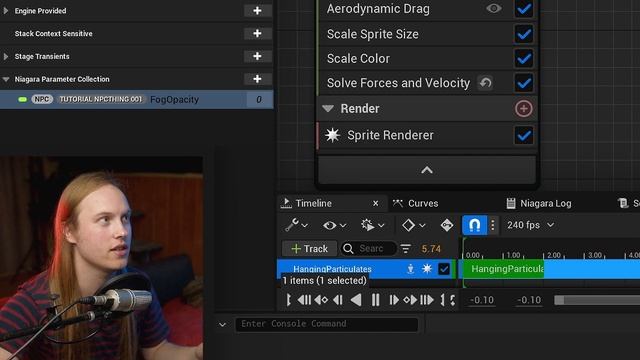Collapse the Render section
The width and height of the screenshot is (640, 360).
click(x=328, y=108)
